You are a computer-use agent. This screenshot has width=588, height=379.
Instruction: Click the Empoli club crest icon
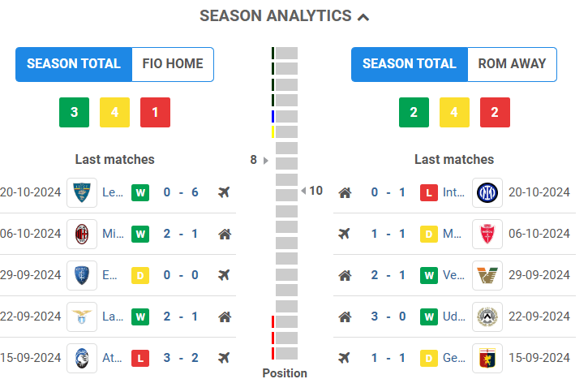82,276
